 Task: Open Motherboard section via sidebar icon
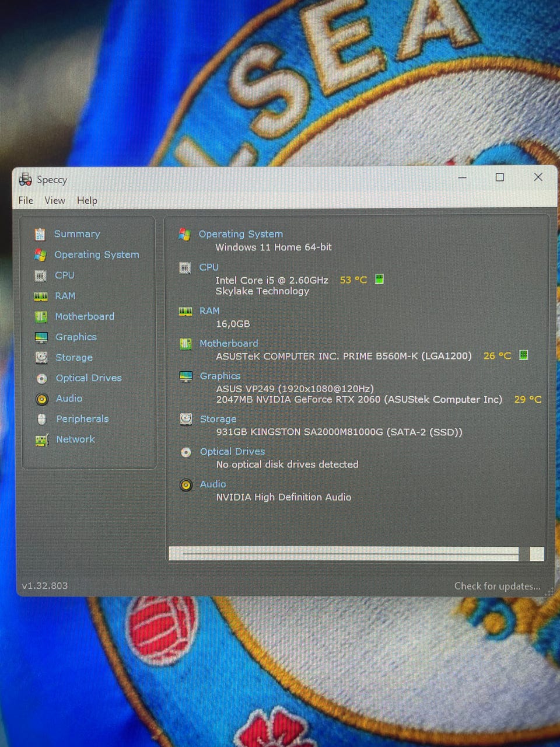(x=41, y=317)
